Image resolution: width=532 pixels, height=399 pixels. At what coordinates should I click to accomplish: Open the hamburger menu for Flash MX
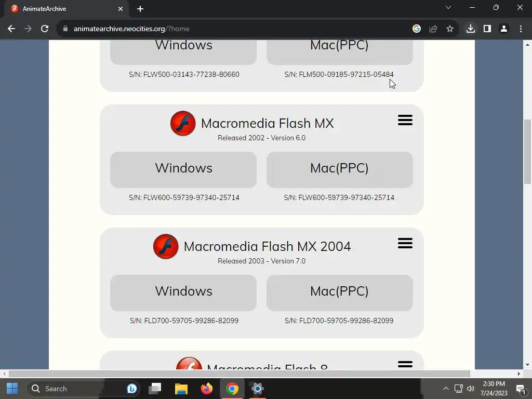[x=405, y=120]
